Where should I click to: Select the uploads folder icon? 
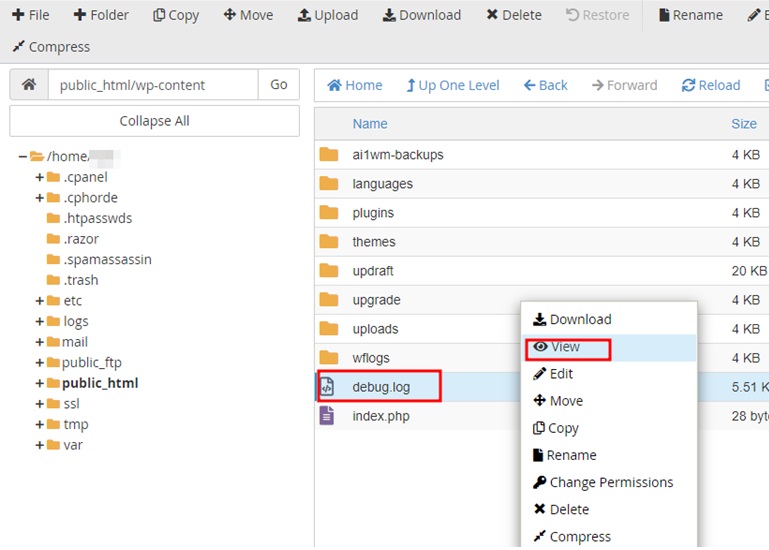tap(329, 328)
